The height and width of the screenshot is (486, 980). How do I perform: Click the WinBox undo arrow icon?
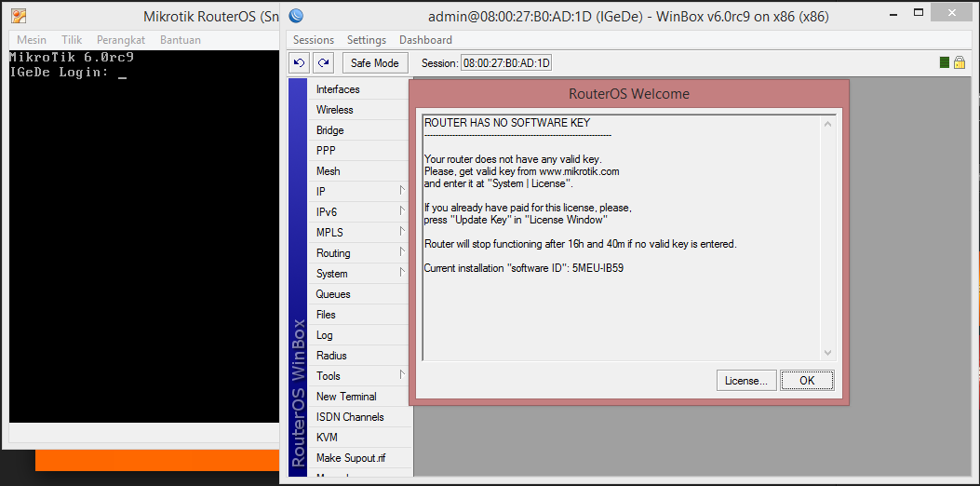pyautogui.click(x=299, y=62)
